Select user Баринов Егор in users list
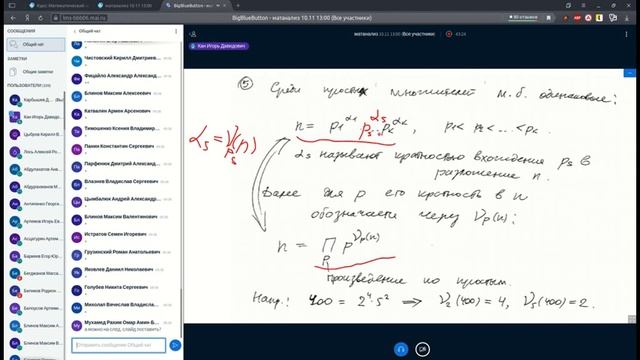This screenshot has height=360, width=640. click(36, 256)
